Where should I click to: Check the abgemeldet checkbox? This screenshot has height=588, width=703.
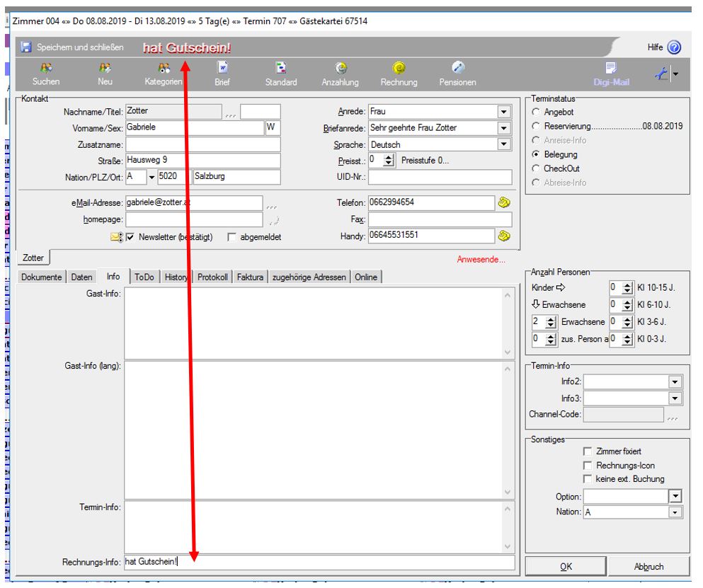[232, 237]
